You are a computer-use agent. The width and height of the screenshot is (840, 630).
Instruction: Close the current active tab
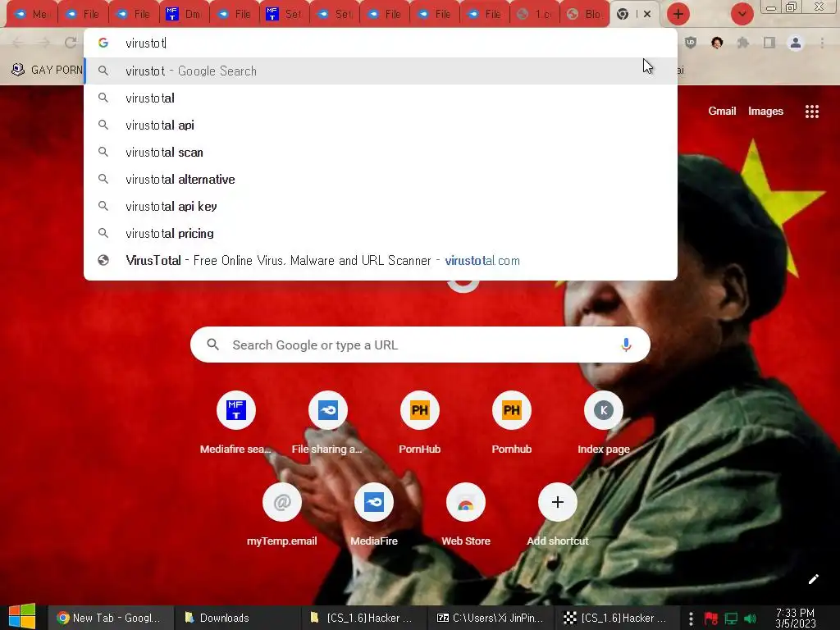point(647,15)
